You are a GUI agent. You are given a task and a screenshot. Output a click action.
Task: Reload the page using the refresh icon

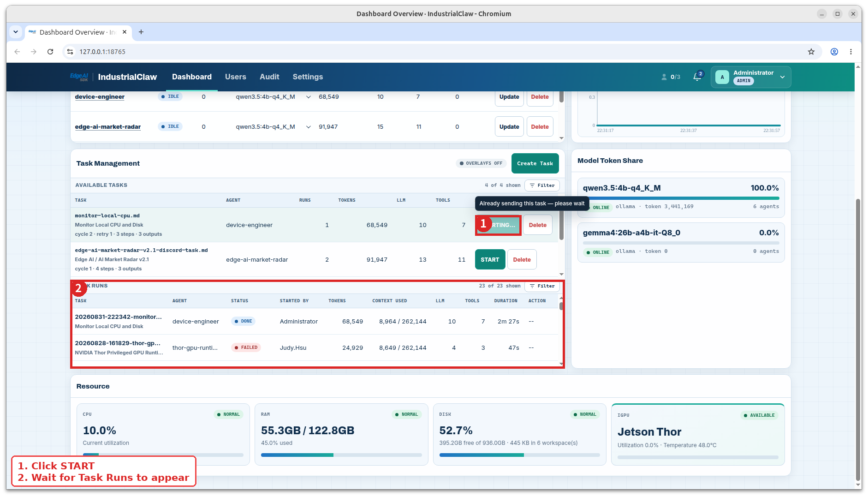click(x=50, y=52)
